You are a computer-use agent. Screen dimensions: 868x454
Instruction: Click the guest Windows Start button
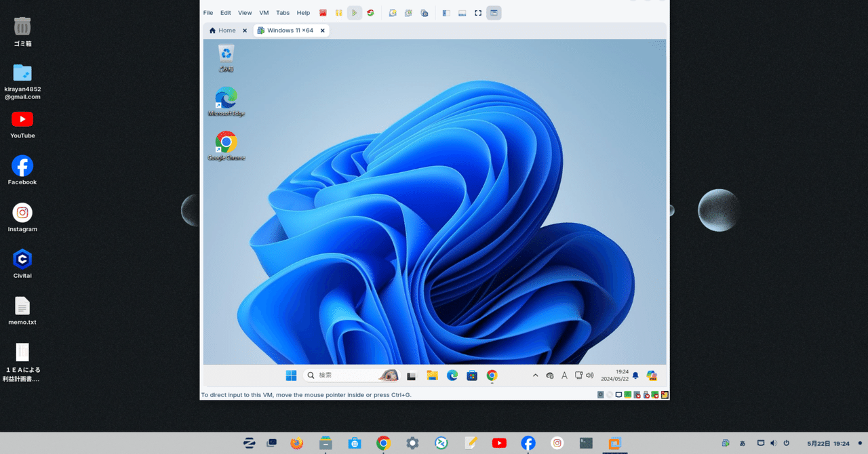point(291,375)
